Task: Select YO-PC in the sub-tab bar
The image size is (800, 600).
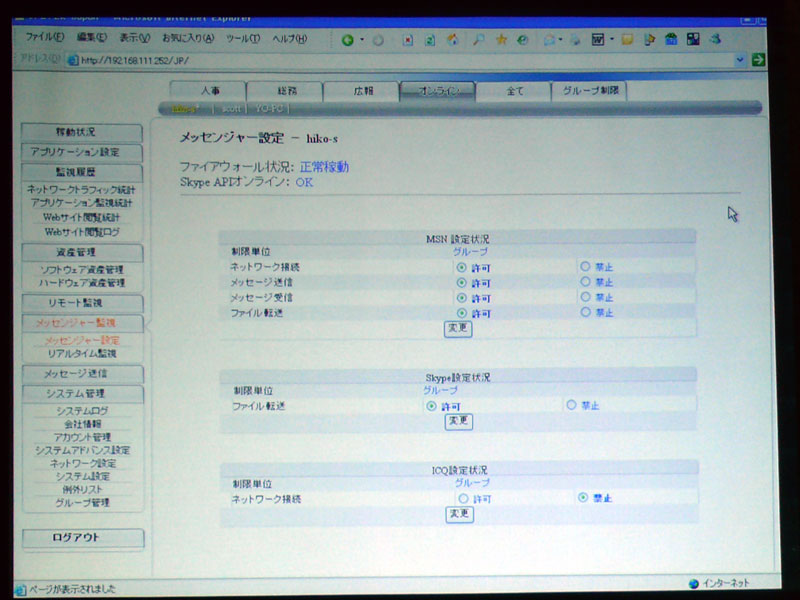Action: point(269,109)
